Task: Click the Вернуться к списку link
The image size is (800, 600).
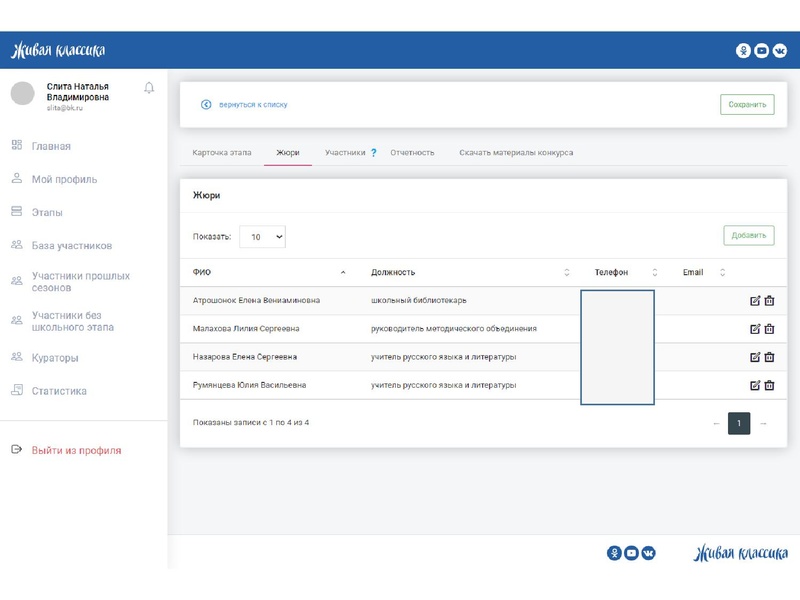Action: [252, 104]
